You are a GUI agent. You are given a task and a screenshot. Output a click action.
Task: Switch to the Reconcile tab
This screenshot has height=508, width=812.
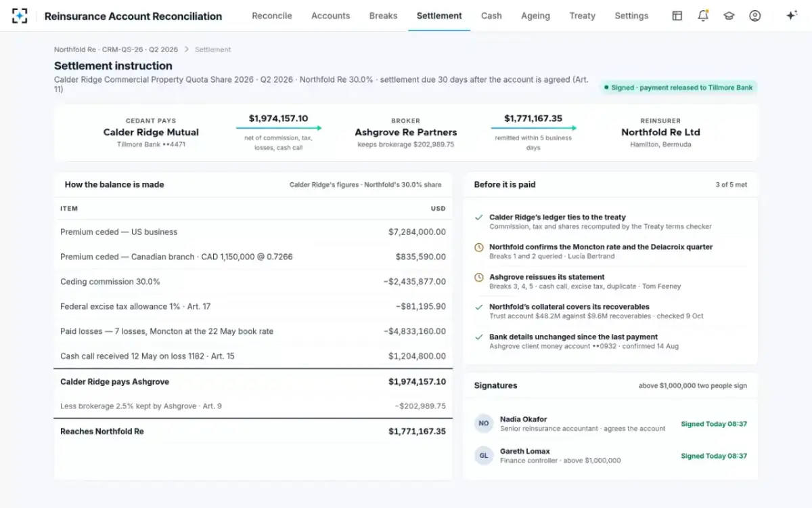coord(272,16)
